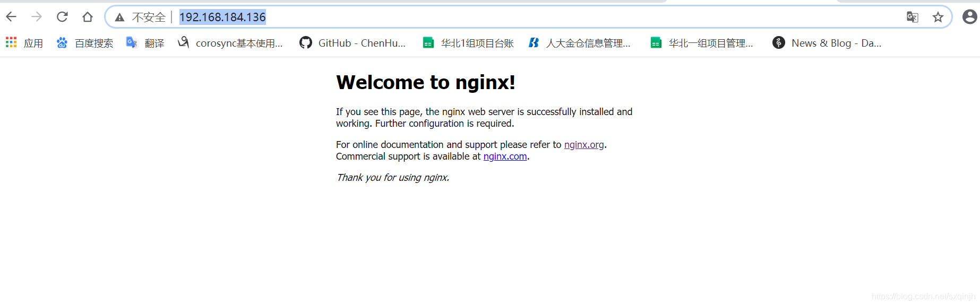The width and height of the screenshot is (980, 306).
Task: Click the browser forward arrow
Action: pos(37,17)
